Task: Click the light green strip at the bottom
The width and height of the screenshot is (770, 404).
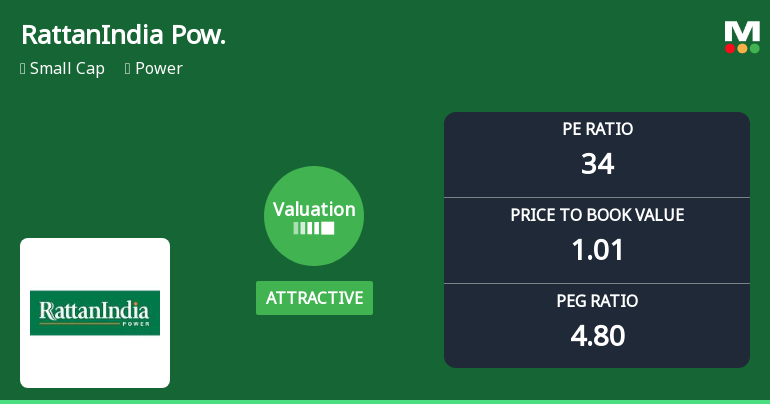Action: pos(385,401)
